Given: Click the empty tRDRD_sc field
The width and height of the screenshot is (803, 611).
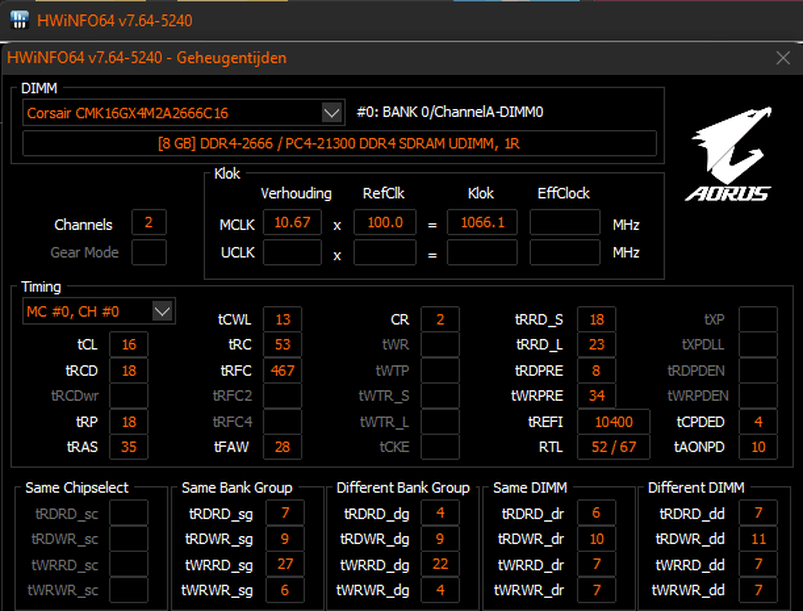Looking at the screenshot, I should [x=129, y=513].
